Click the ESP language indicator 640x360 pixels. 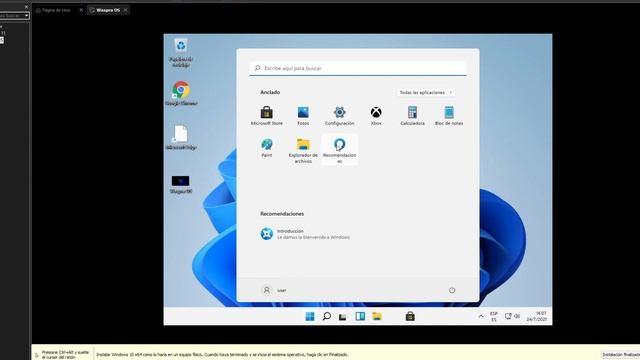tap(493, 317)
